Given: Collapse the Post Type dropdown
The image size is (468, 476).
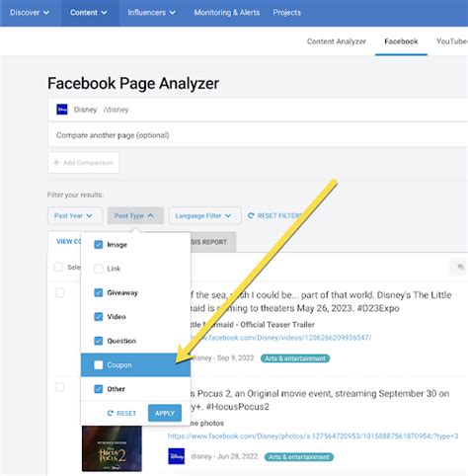Looking at the screenshot, I should pos(135,215).
